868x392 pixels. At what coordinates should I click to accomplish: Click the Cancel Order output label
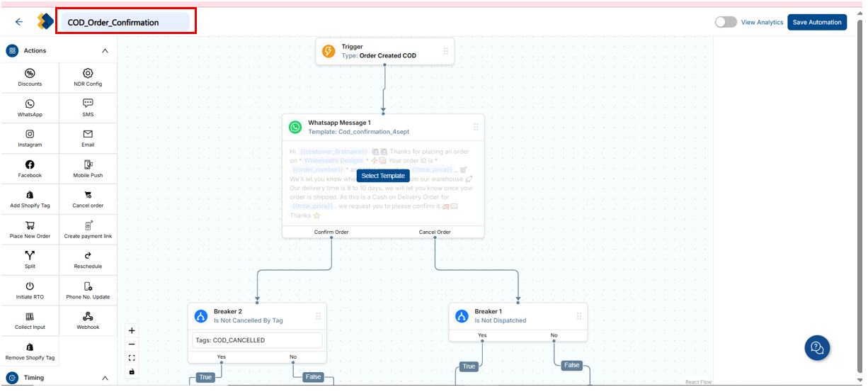(435, 232)
